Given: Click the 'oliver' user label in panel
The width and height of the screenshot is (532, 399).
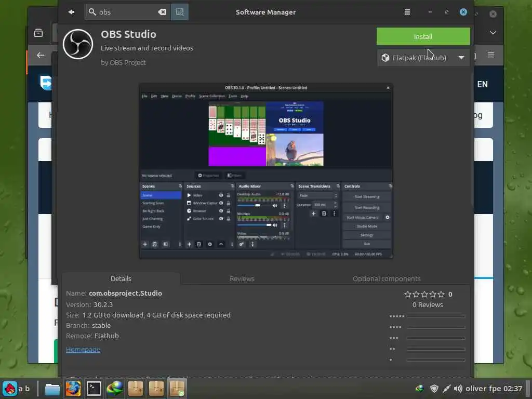Looking at the screenshot, I should coord(475,389).
